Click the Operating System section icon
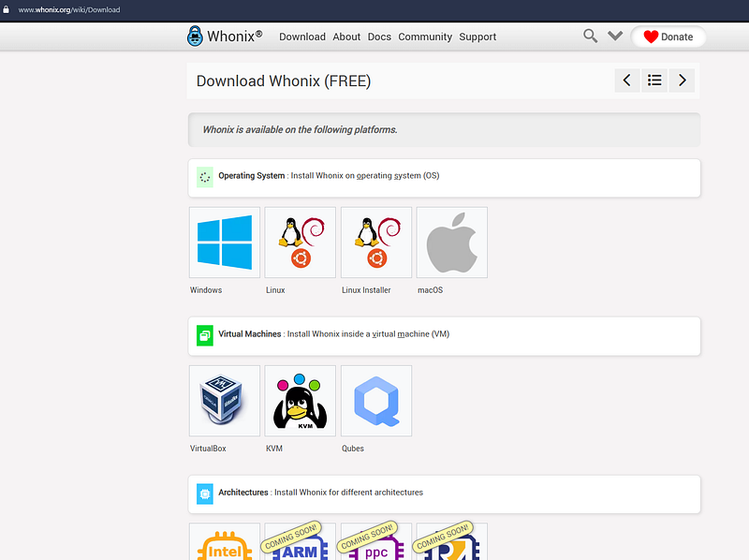 pos(205,177)
